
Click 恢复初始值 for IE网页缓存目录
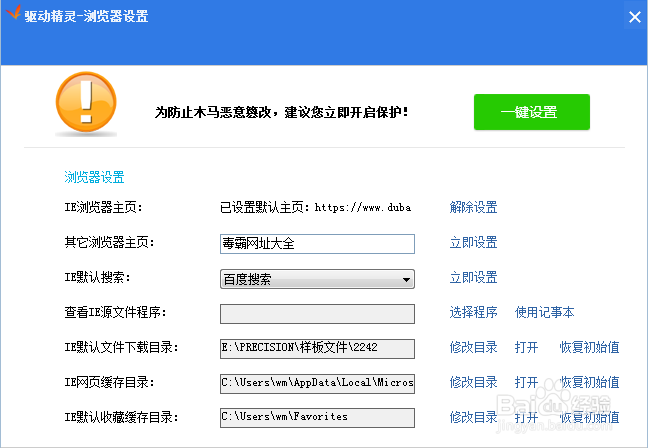589,382
